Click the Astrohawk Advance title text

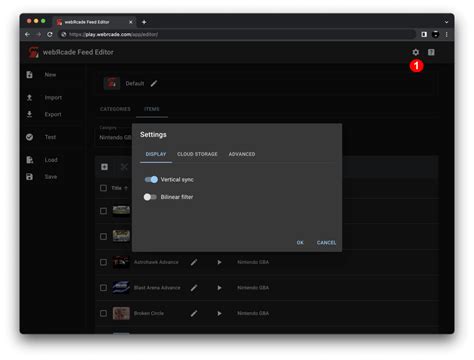156,262
